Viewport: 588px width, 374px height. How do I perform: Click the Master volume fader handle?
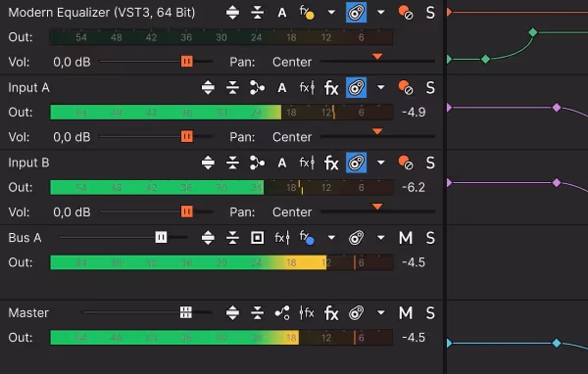[x=185, y=312]
